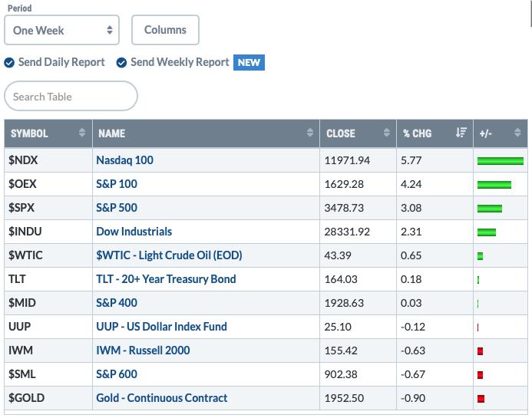Click the close value 164.03
This screenshot has height=418, width=532.
click(341, 279)
